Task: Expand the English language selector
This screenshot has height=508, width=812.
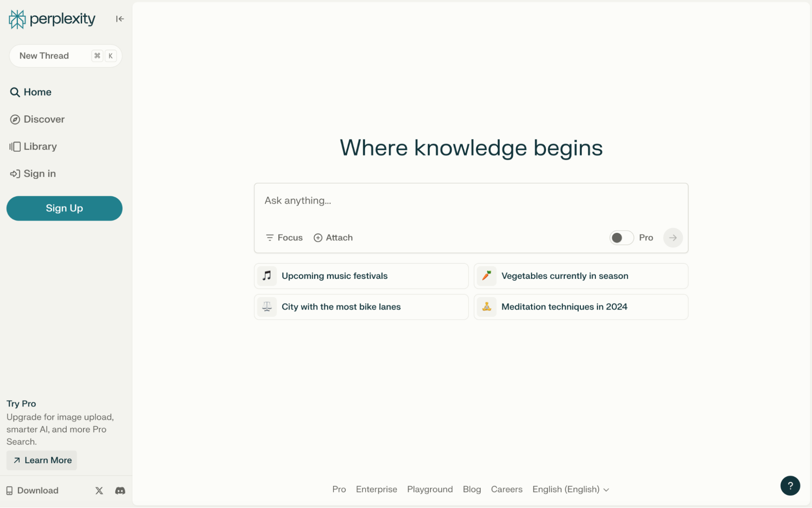Action: tap(571, 489)
